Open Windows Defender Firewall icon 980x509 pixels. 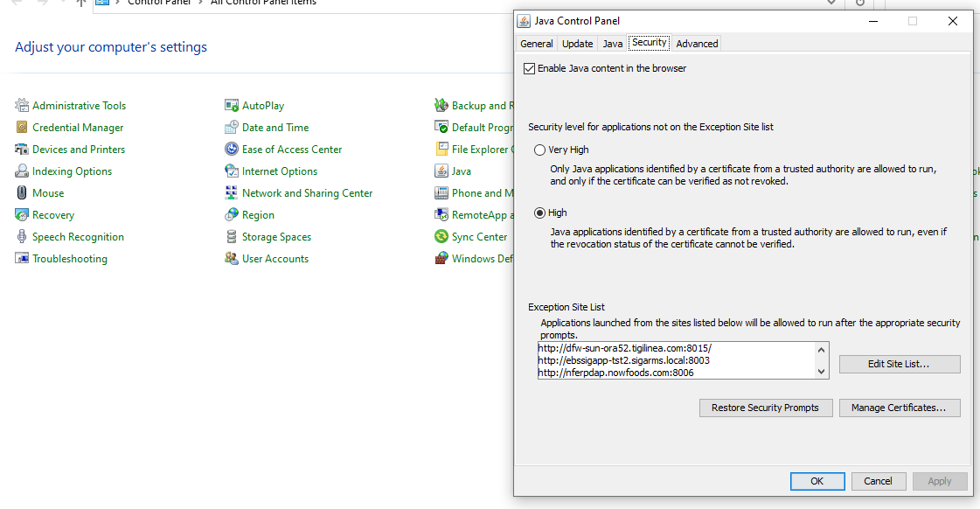[x=441, y=258]
